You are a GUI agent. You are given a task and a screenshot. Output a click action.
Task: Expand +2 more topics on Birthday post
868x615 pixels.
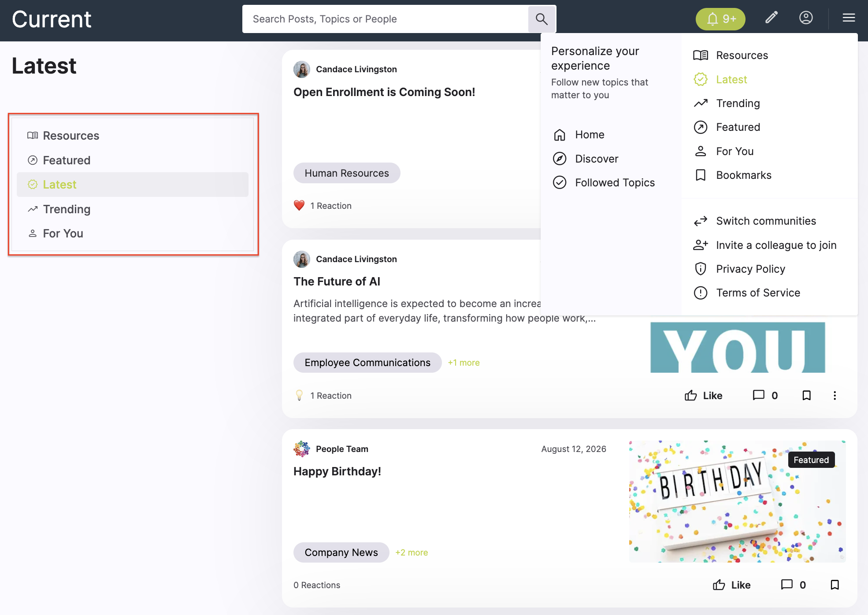click(412, 552)
